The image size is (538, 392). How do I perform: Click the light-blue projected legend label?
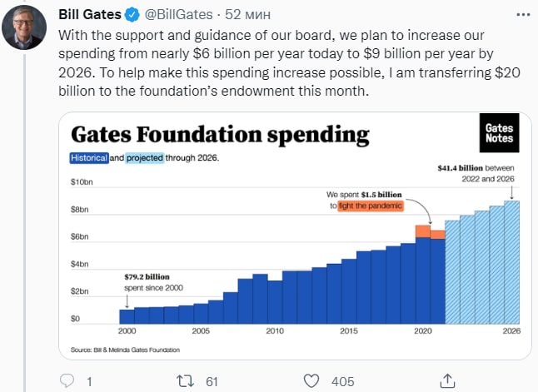[x=144, y=158]
